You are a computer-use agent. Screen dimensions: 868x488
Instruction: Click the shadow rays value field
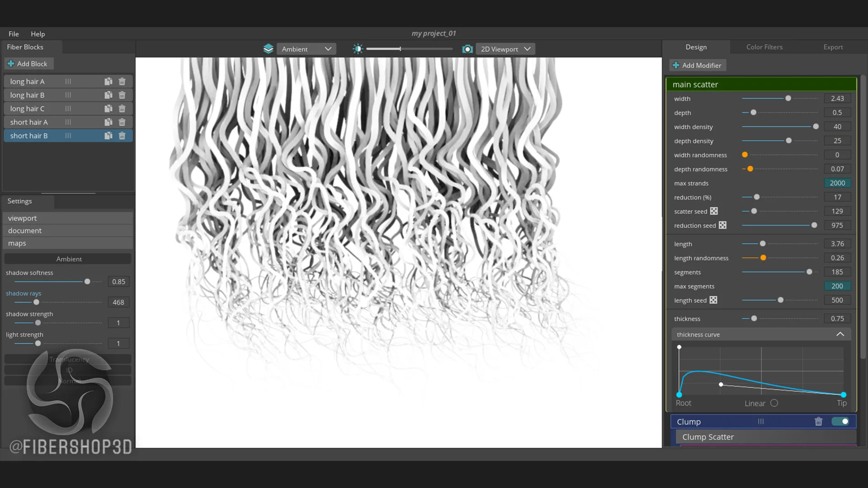118,302
